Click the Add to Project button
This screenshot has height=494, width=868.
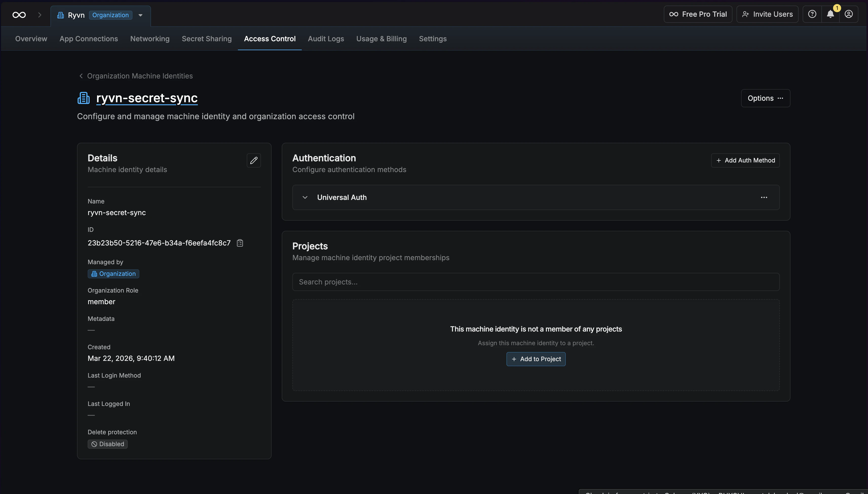coord(536,359)
